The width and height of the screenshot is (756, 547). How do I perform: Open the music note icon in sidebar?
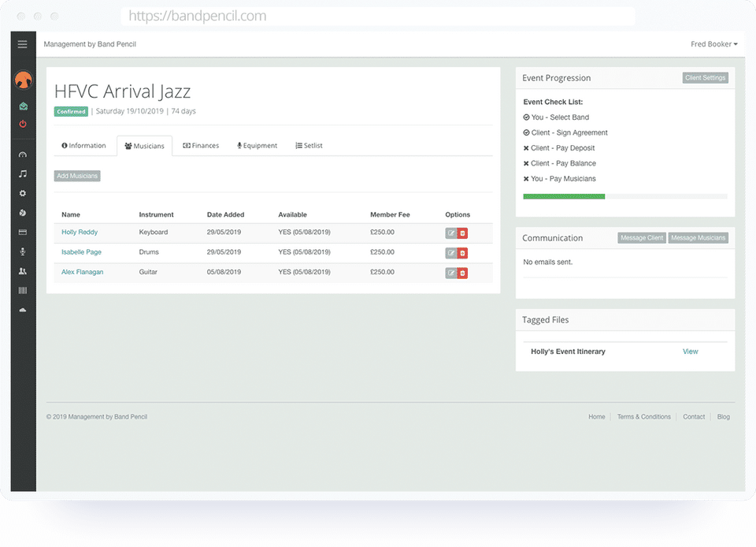(x=23, y=173)
